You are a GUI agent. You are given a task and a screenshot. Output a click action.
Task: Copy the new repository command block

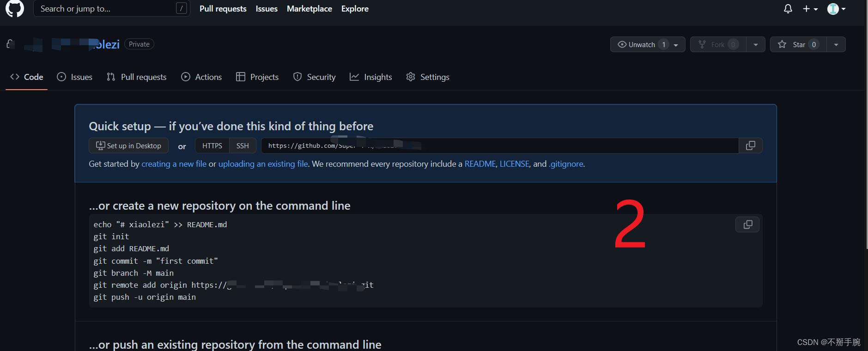pos(747,224)
